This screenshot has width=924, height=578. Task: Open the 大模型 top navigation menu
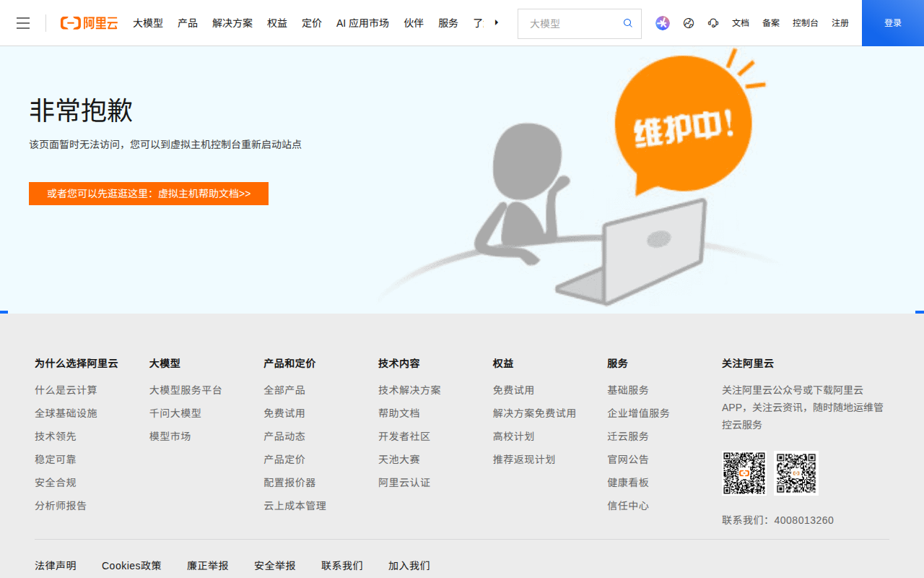tap(148, 23)
